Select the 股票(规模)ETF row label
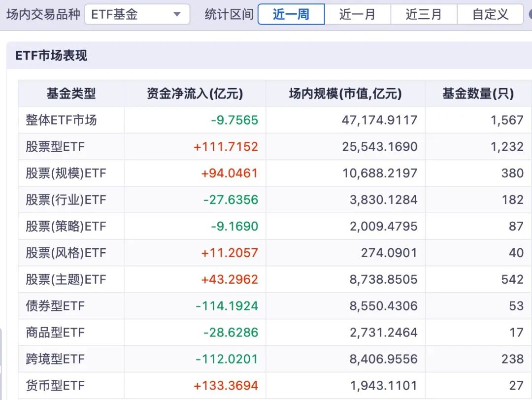Viewport: 532px width, 400px height. (66, 173)
